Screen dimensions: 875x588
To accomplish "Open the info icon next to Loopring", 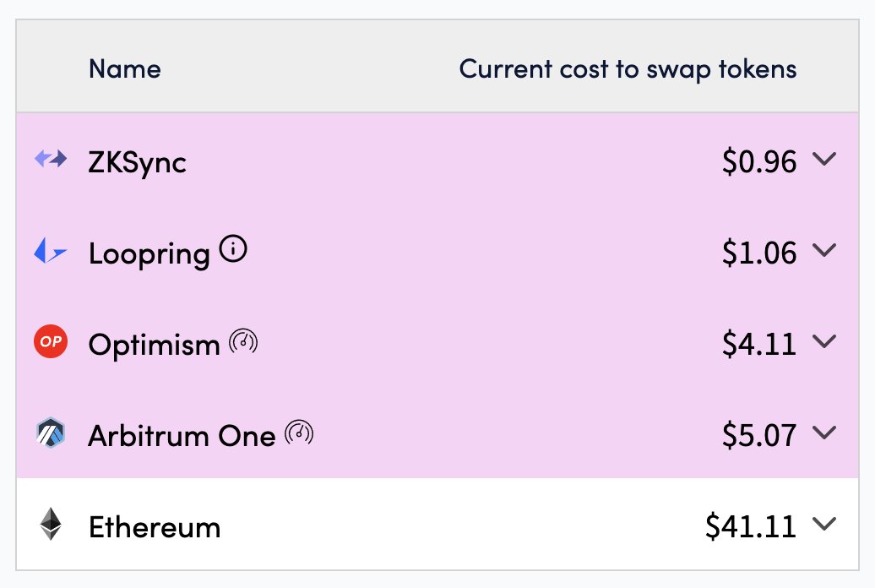I will [x=233, y=248].
